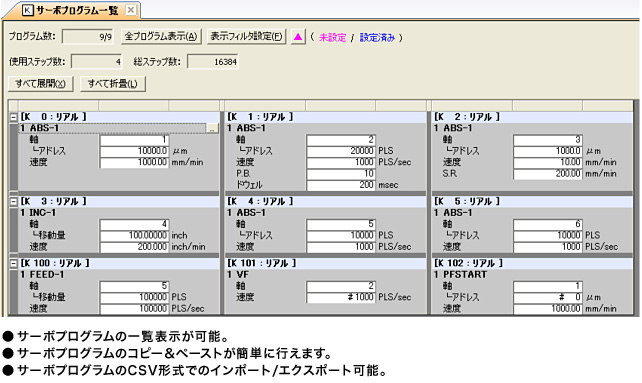This screenshot has width=642, height=383.
Task: Click the プログラム数 field showing 9/9
Action: coord(87,37)
